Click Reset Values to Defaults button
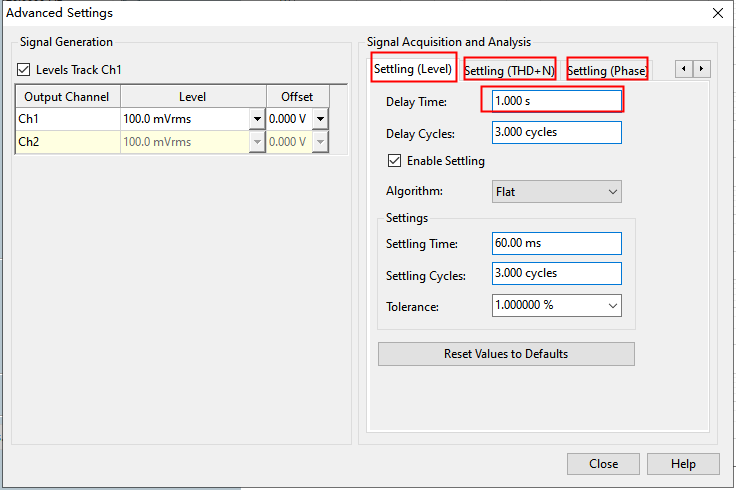 click(x=506, y=354)
